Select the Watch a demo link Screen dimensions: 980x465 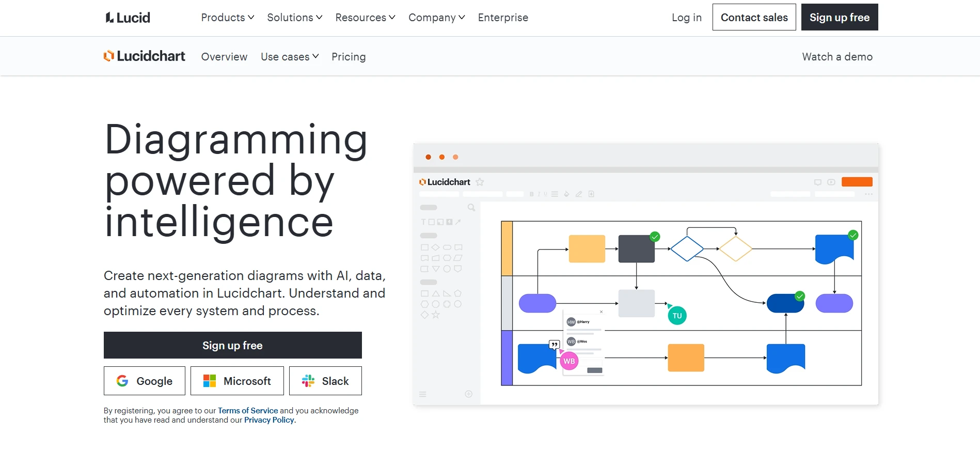(x=837, y=57)
